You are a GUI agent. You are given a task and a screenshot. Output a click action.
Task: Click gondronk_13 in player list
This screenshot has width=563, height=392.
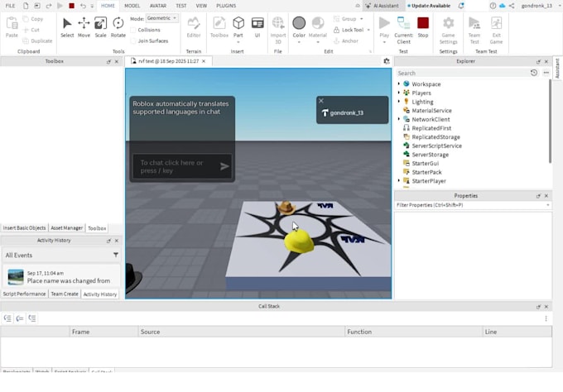[346, 113]
